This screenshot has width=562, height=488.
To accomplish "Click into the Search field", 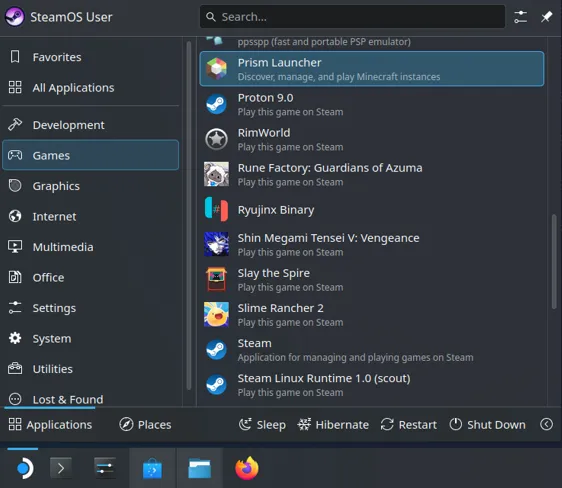I will [x=352, y=16].
